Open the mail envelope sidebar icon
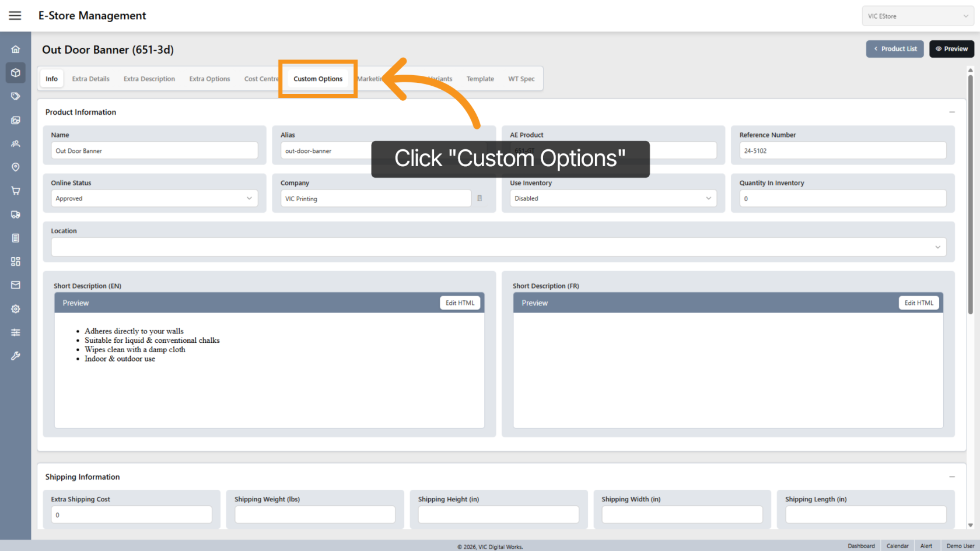 [16, 285]
